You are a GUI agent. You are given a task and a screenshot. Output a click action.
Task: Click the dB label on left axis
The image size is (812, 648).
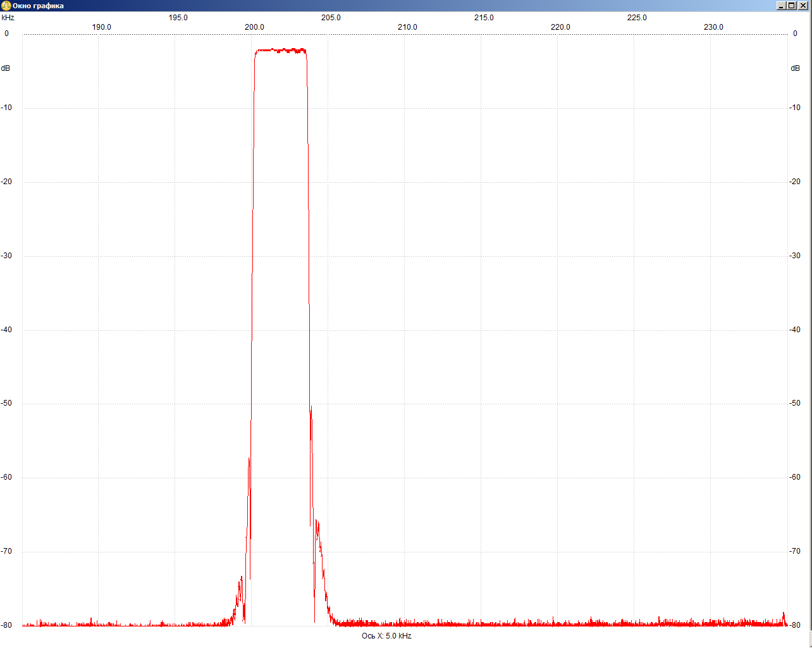coord(6,68)
